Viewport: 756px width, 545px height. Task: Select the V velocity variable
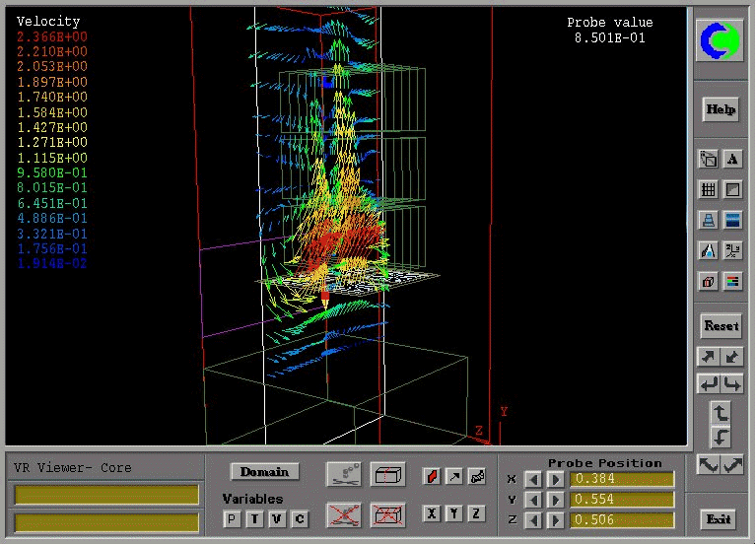[x=277, y=518]
